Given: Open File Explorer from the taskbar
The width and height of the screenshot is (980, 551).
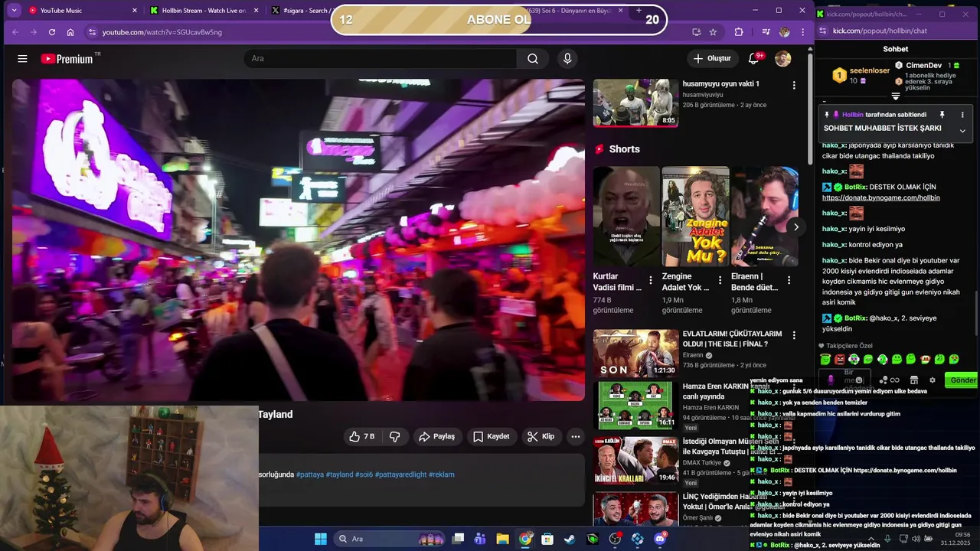Looking at the screenshot, I should click(502, 539).
